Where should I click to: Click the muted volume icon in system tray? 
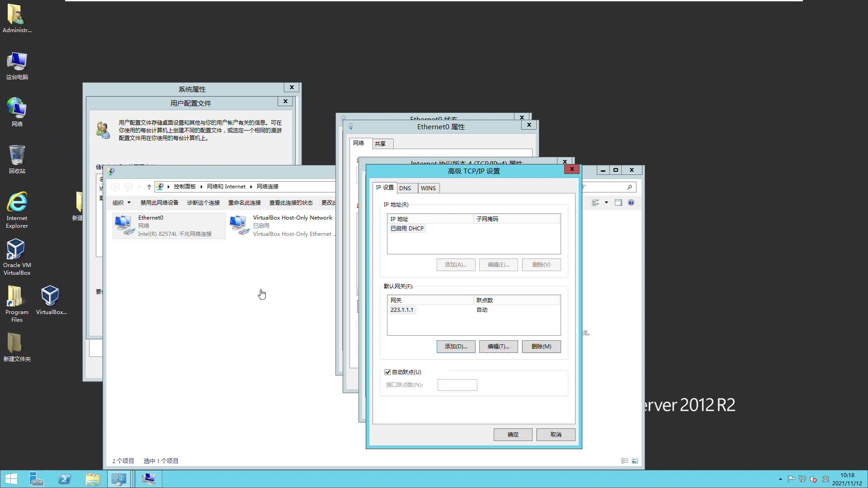coord(814,479)
